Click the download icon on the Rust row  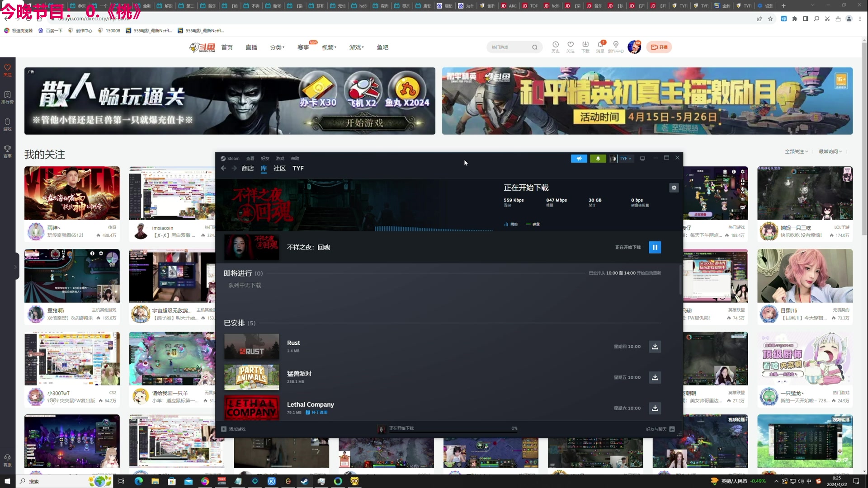click(655, 346)
